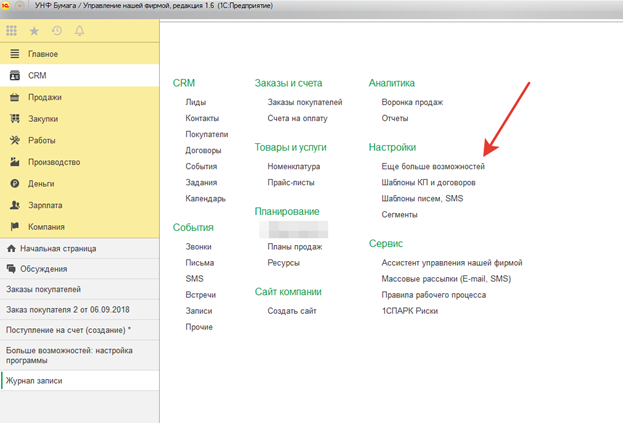Open the Счета на оплату link
The height and width of the screenshot is (423, 623).
click(298, 118)
